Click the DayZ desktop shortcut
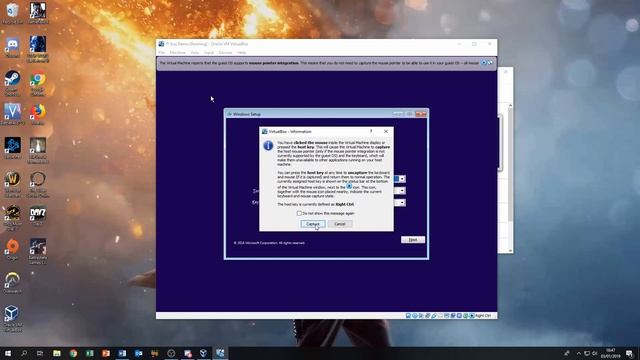This screenshot has width=640, height=360. [38, 216]
